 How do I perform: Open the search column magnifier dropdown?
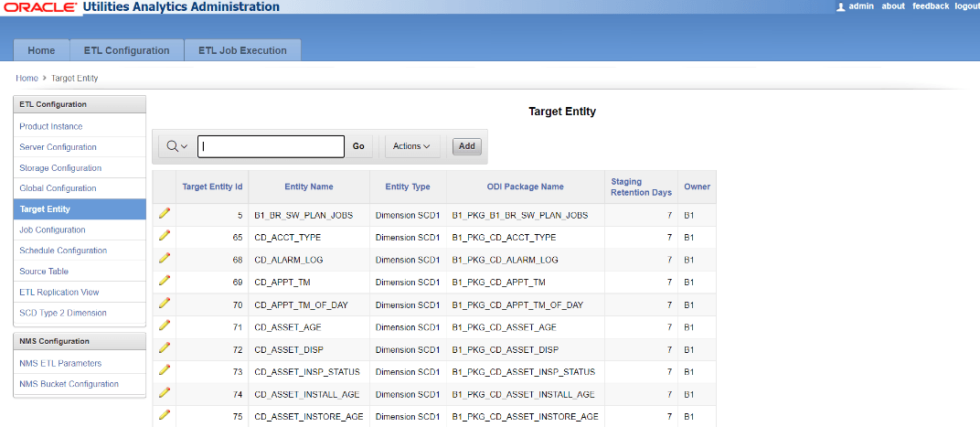pos(176,146)
